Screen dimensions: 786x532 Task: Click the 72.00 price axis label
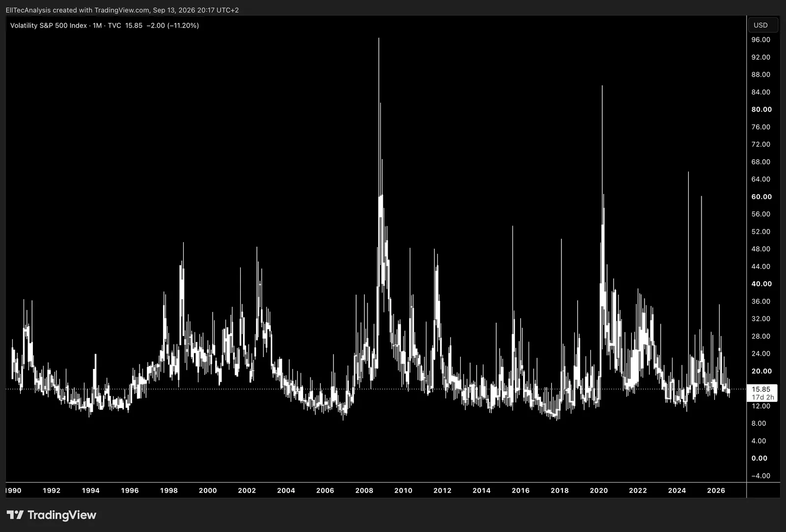point(760,144)
